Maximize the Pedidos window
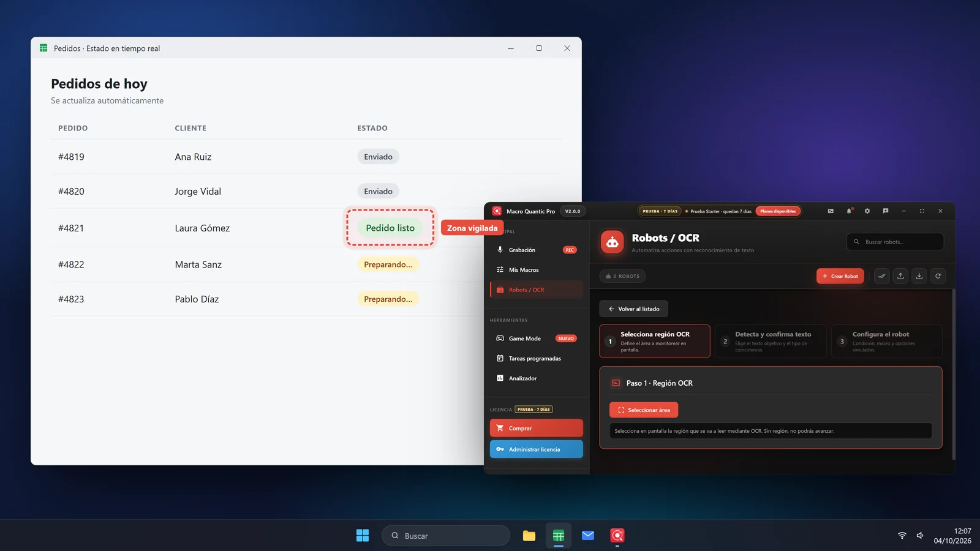 coord(539,48)
